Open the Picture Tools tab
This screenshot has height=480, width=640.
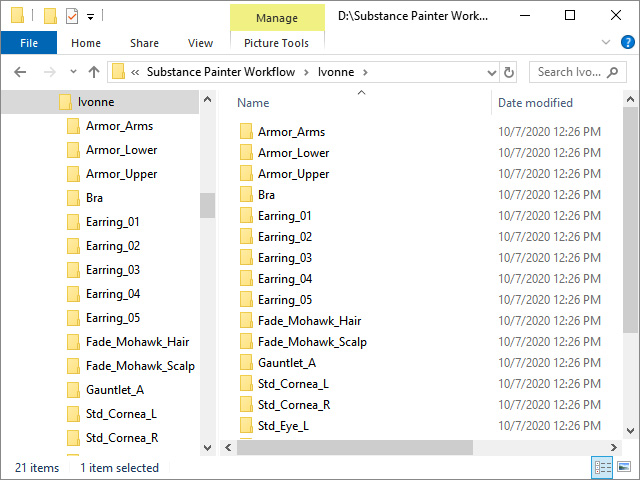pyautogui.click(x=276, y=43)
